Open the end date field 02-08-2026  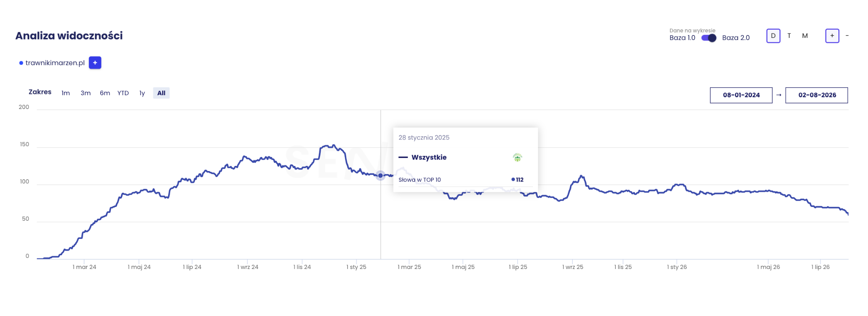(x=817, y=95)
